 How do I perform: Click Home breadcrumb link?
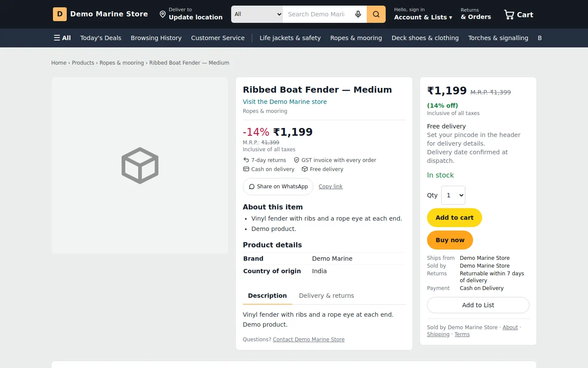click(x=59, y=63)
